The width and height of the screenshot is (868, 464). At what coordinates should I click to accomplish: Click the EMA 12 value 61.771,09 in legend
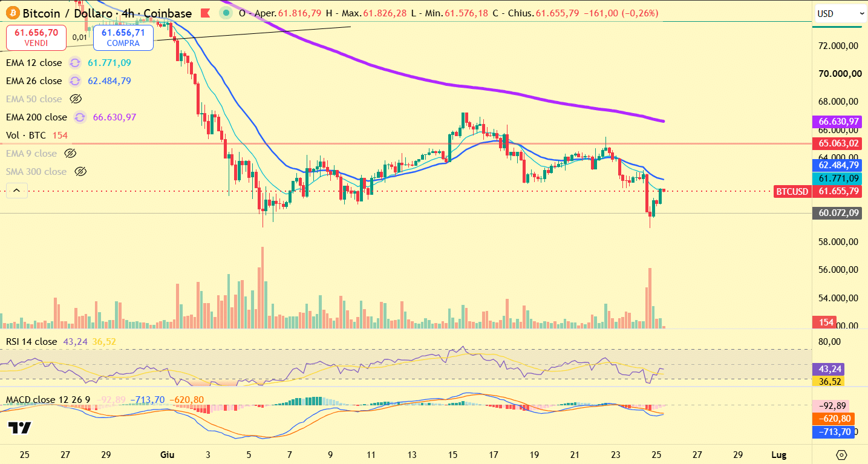click(x=109, y=63)
